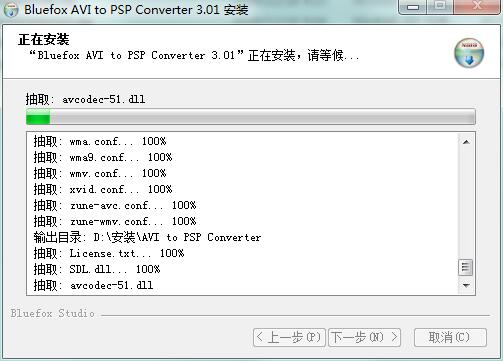
Task: Select the zune-wmv.conf log entry
Action: pos(115,221)
